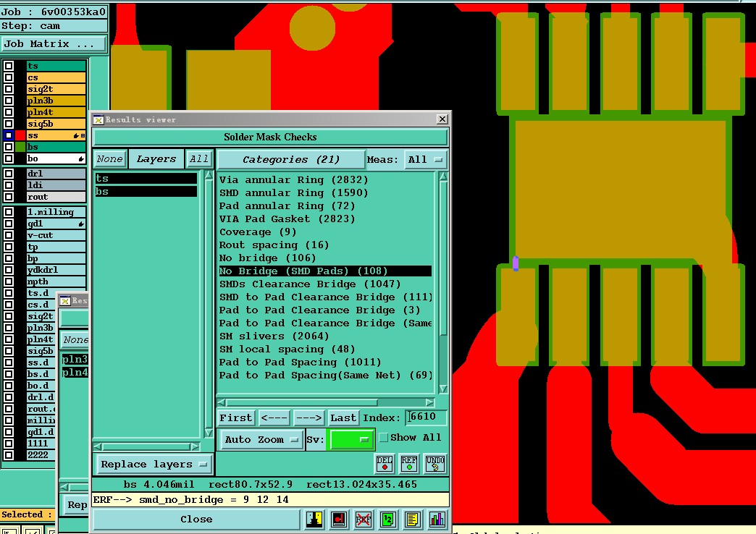Click the Categories (21) button
Screen dimensions: 756x534
point(291,159)
